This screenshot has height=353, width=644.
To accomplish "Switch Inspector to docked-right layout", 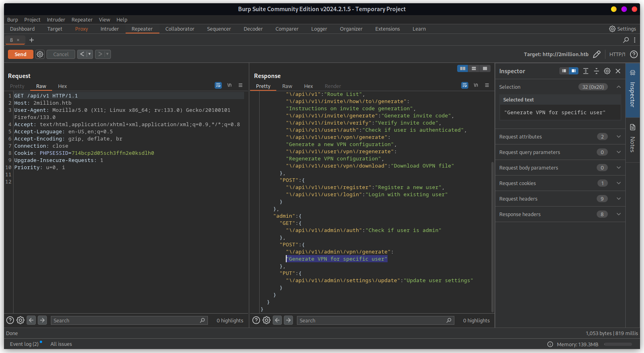I will [573, 71].
